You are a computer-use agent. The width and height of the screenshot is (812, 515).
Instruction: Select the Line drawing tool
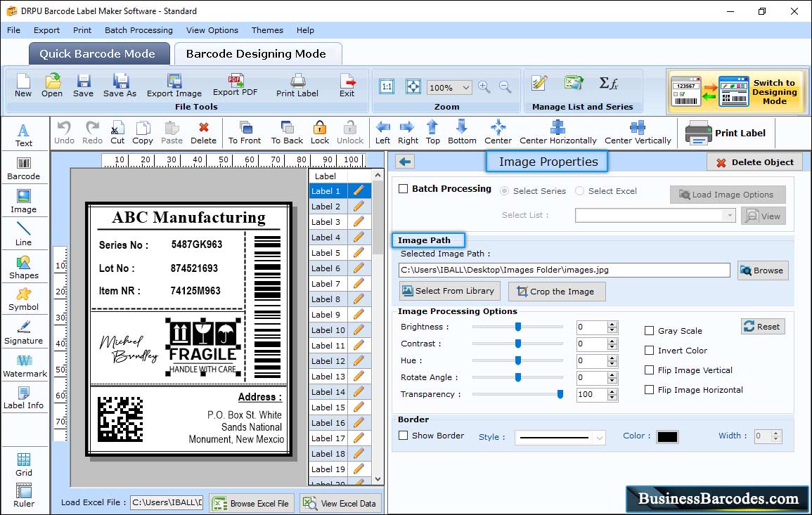click(24, 234)
